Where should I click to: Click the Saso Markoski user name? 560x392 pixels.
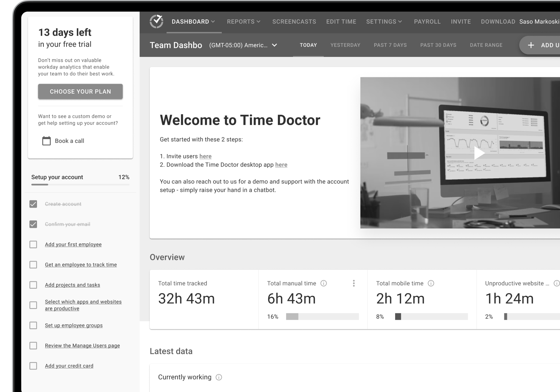pos(539,22)
